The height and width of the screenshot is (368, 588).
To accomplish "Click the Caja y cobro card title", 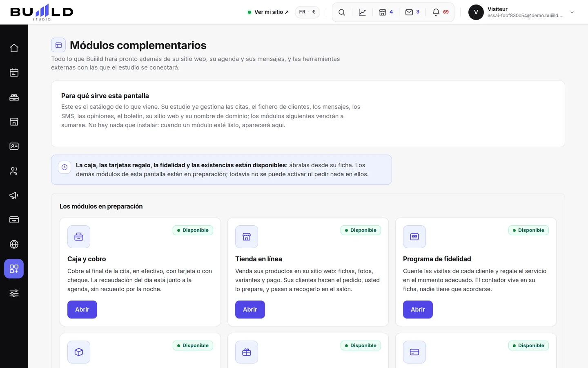I will pos(87,259).
